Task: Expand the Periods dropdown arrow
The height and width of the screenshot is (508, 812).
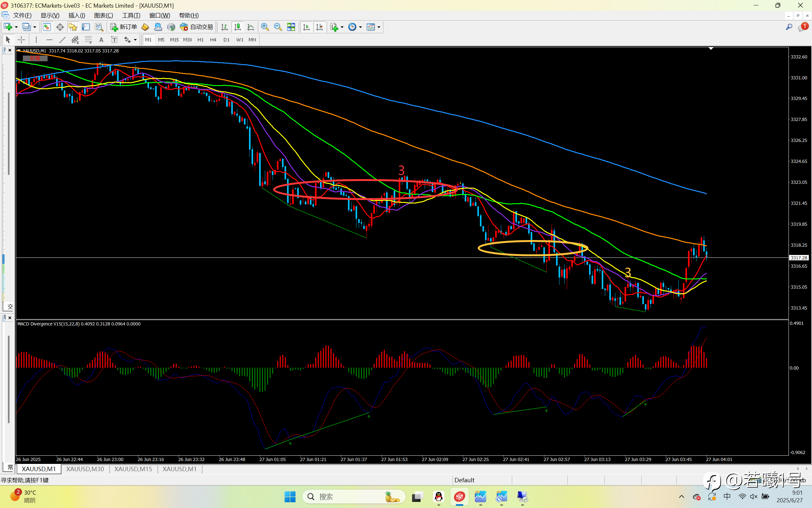Action: pyautogui.click(x=360, y=27)
